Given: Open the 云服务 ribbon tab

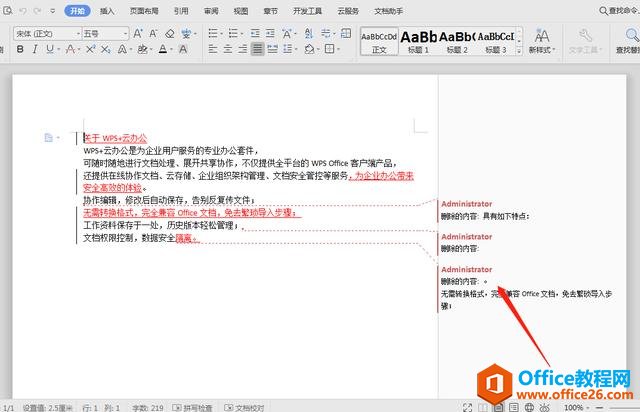Looking at the screenshot, I should tap(348, 11).
